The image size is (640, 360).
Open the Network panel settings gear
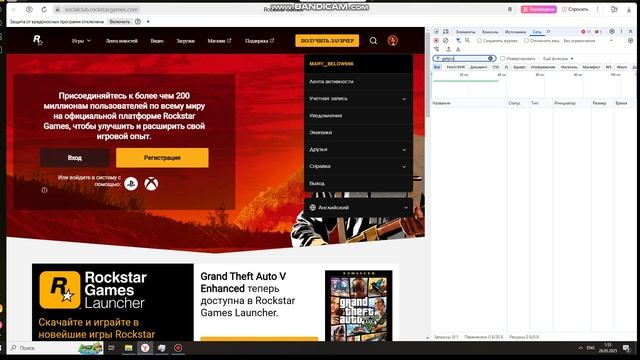[x=631, y=40]
